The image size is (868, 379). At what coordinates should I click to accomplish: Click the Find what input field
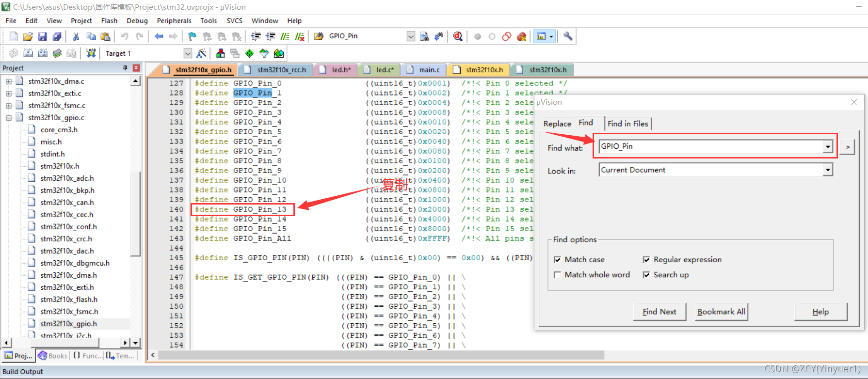(x=711, y=146)
